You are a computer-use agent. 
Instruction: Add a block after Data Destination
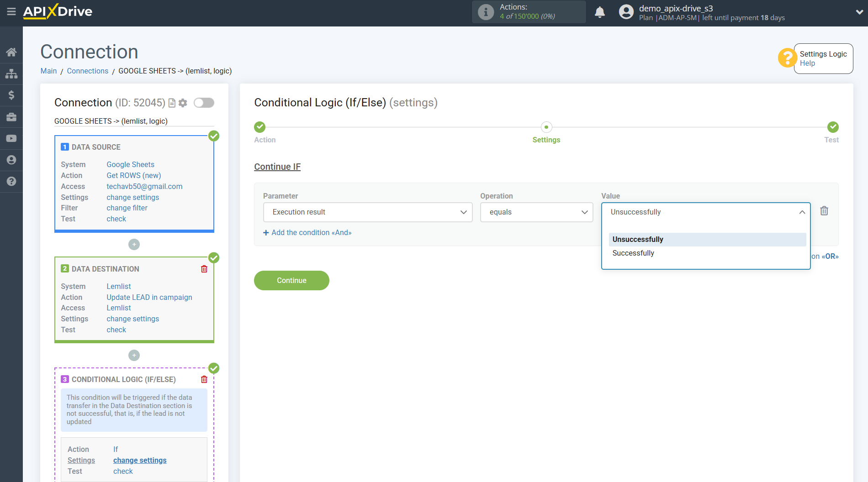(x=134, y=355)
